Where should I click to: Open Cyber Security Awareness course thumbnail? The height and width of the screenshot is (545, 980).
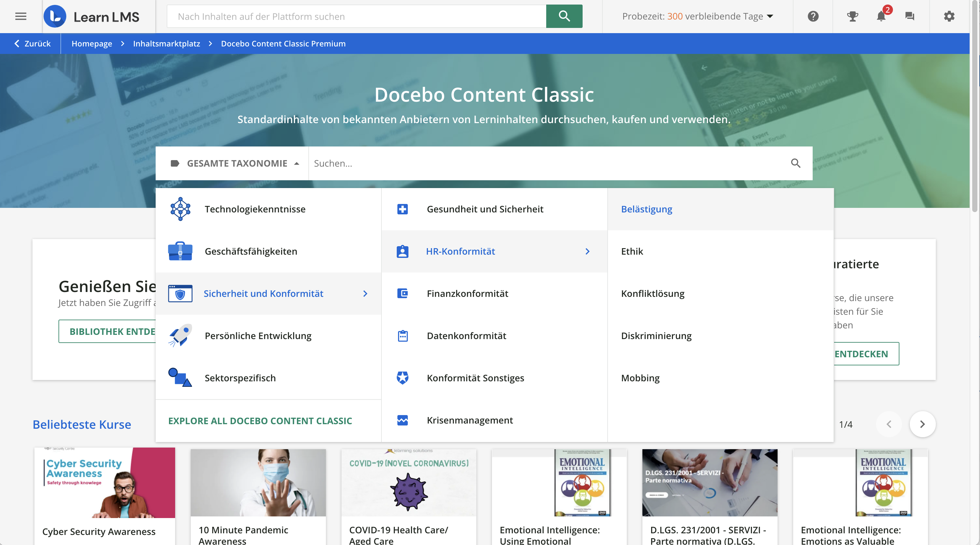pos(105,483)
